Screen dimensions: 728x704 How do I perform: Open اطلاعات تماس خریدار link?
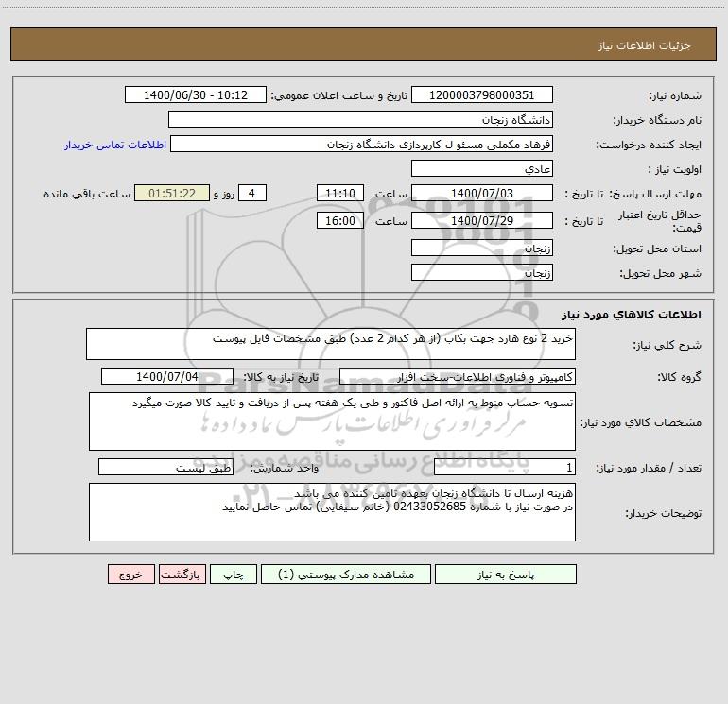(115, 145)
